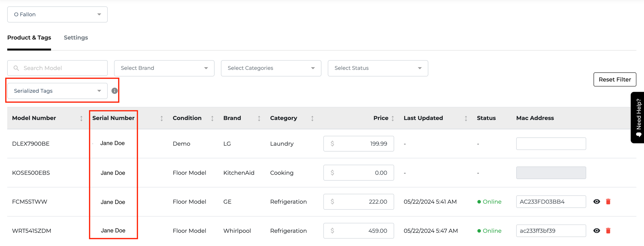
Task: Expand the Select Brand dropdown
Action: coord(164,68)
